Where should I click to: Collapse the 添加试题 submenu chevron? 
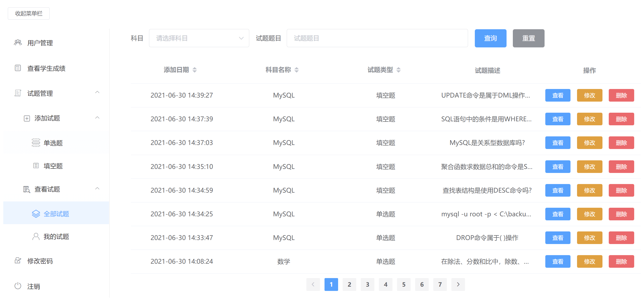[97, 118]
